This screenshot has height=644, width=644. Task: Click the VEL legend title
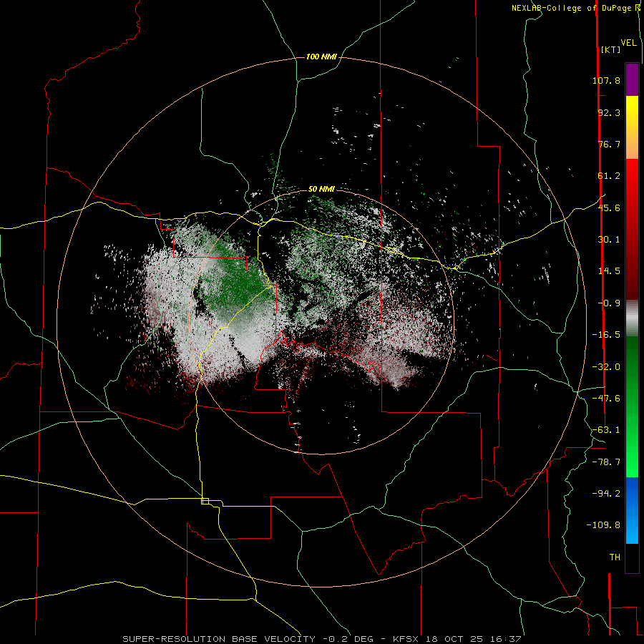[628, 43]
